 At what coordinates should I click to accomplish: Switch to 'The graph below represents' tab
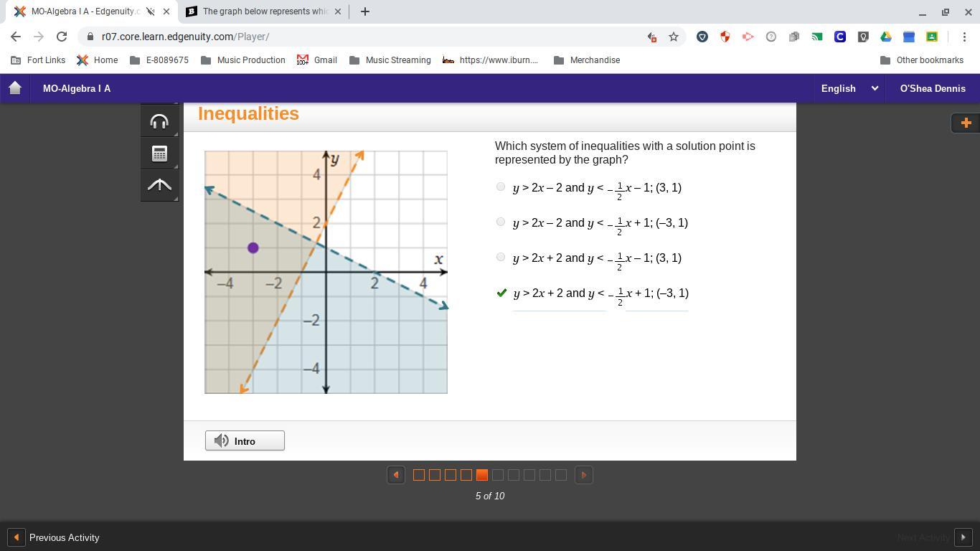(x=264, y=11)
